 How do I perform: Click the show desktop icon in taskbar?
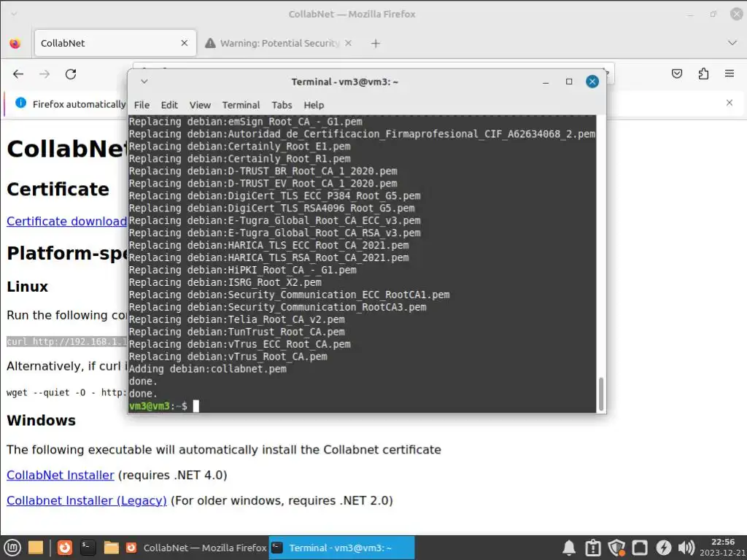point(36,548)
